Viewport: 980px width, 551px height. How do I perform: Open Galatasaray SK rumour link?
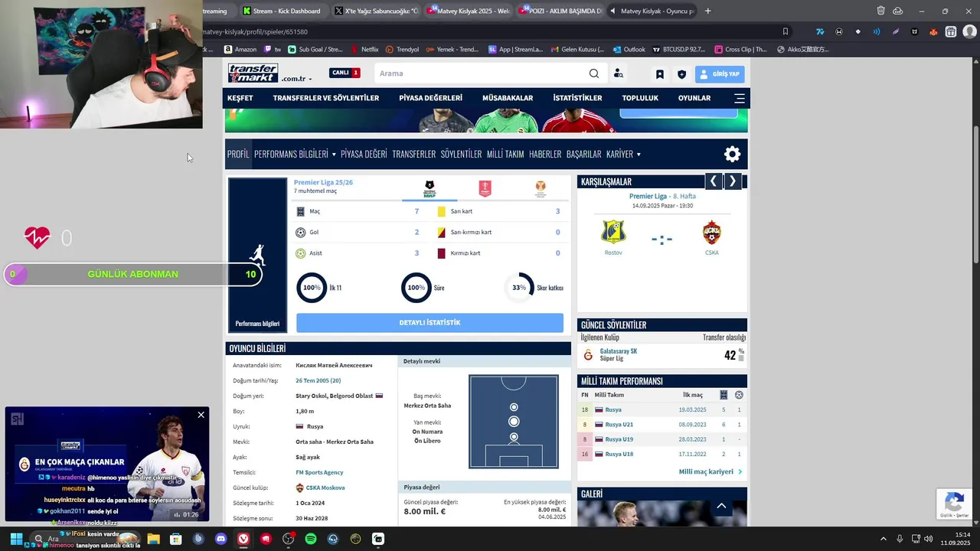point(619,351)
